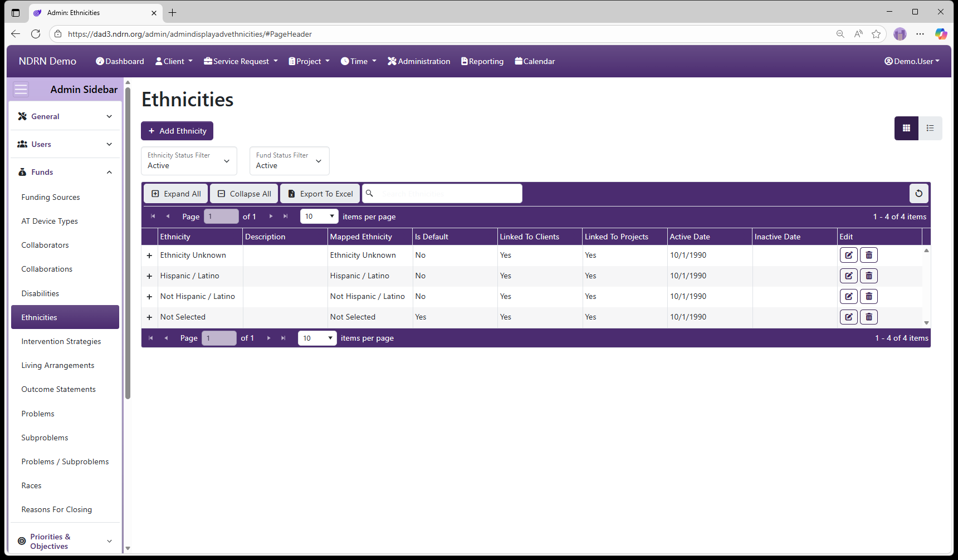Screen dimensions: 958x560
Task: Expand the Ethnicity Unknown row details
Action: pyautogui.click(x=149, y=256)
